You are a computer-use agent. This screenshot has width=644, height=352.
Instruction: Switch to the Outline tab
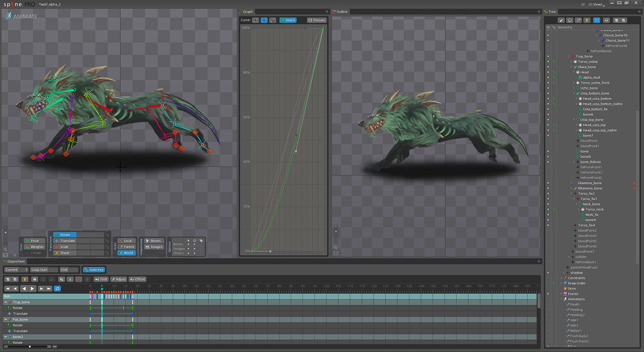tap(340, 12)
